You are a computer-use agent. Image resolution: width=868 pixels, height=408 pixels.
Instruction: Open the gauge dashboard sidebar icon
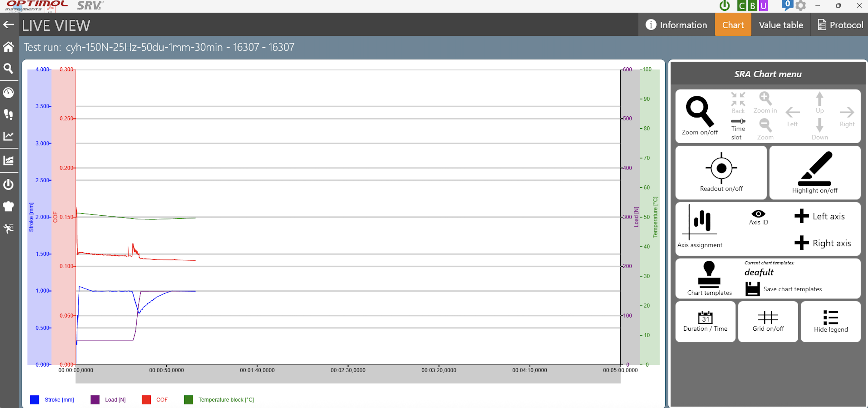8,92
